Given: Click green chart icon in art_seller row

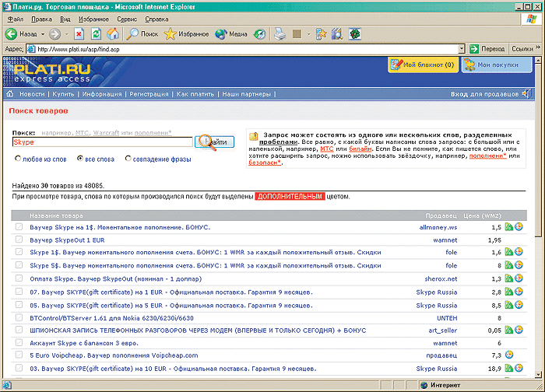Looking at the screenshot, I should tap(509, 330).
